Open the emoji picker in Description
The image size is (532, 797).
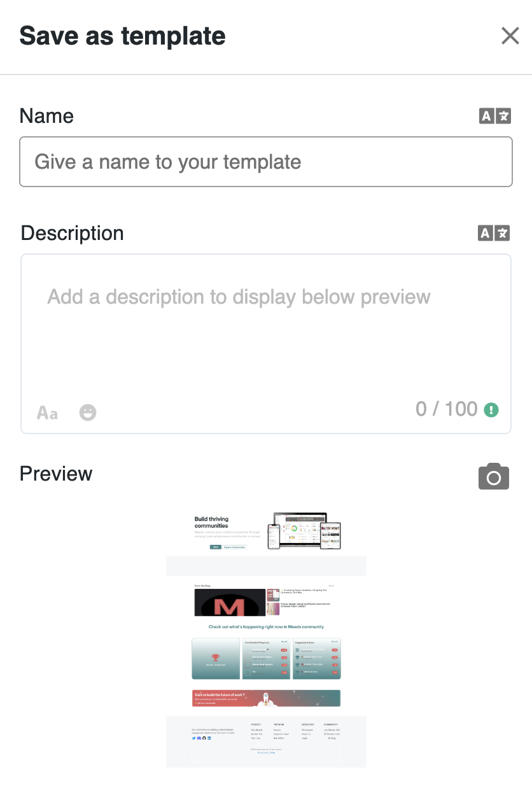tap(88, 413)
